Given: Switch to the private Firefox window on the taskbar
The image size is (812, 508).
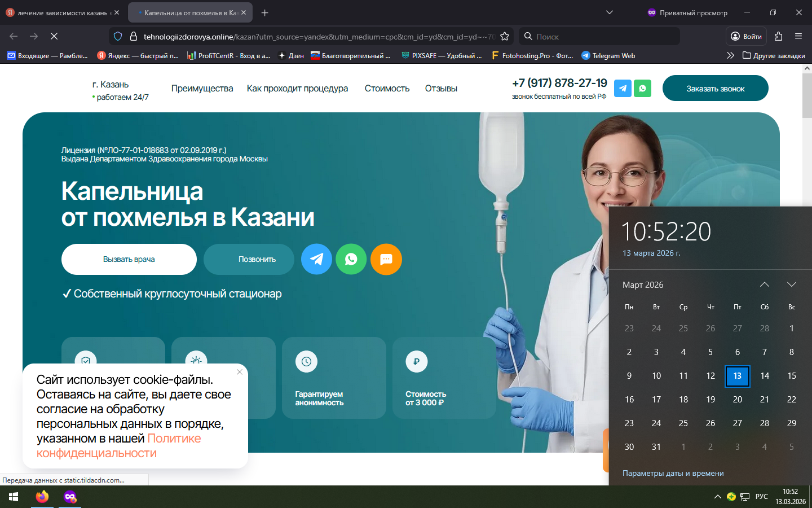Looking at the screenshot, I should tap(70, 497).
